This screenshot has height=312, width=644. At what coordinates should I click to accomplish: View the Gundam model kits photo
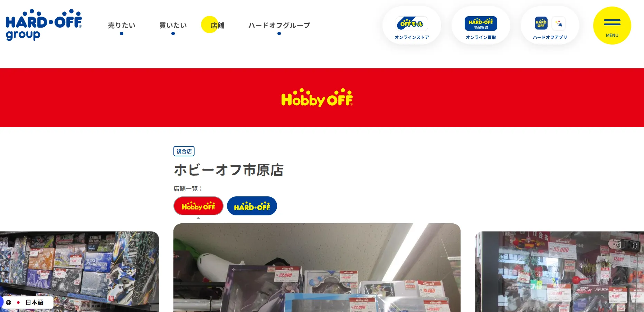(x=79, y=272)
